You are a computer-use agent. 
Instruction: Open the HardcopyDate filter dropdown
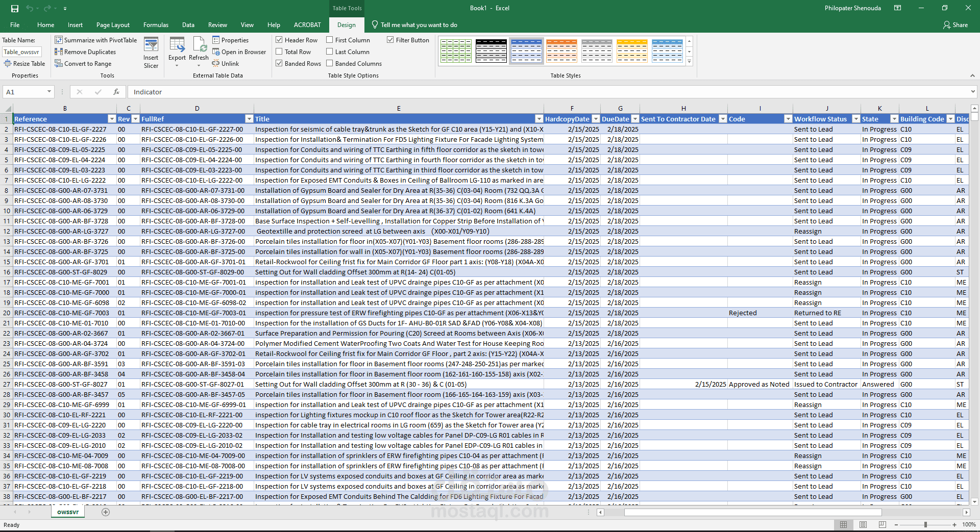596,119
